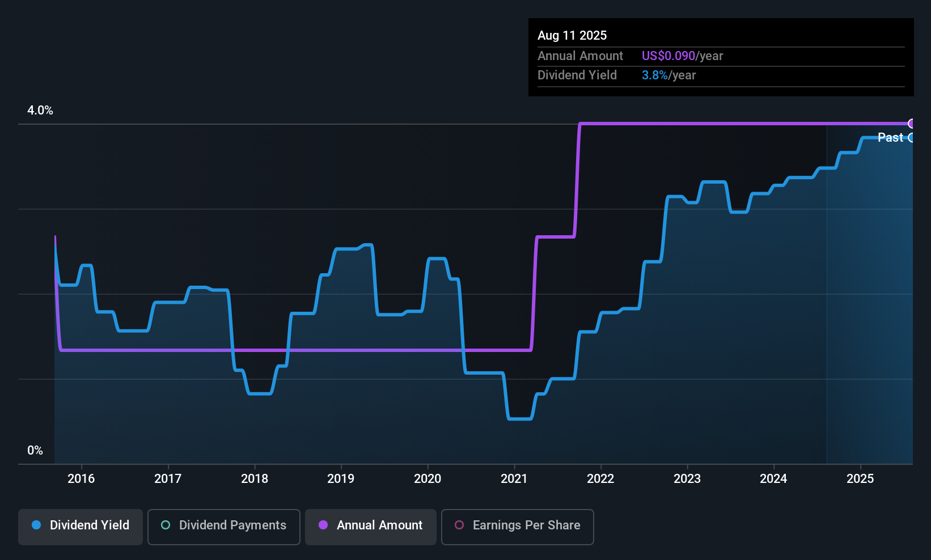The height and width of the screenshot is (560, 931).
Task: Click the 0% y-axis label
Action: 35,450
